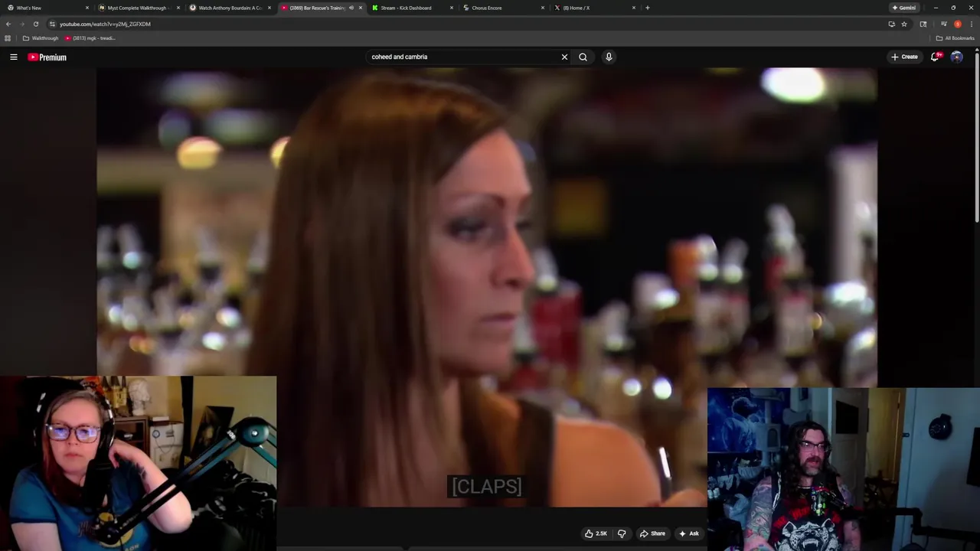This screenshot has width=980, height=551.
Task: Click the [CLAPS] caption text
Action: (x=486, y=486)
